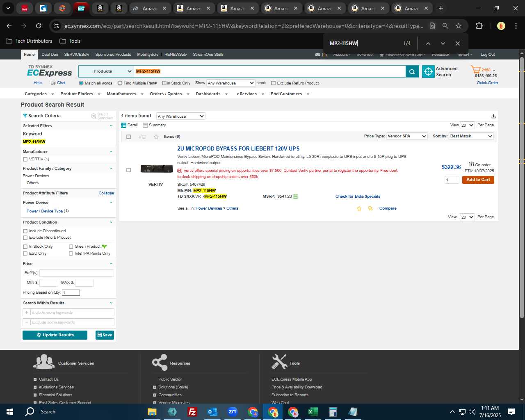Viewport: 525px width, 420px height.
Task: Open the shopping cart icon showing 2158
Action: pos(476,70)
